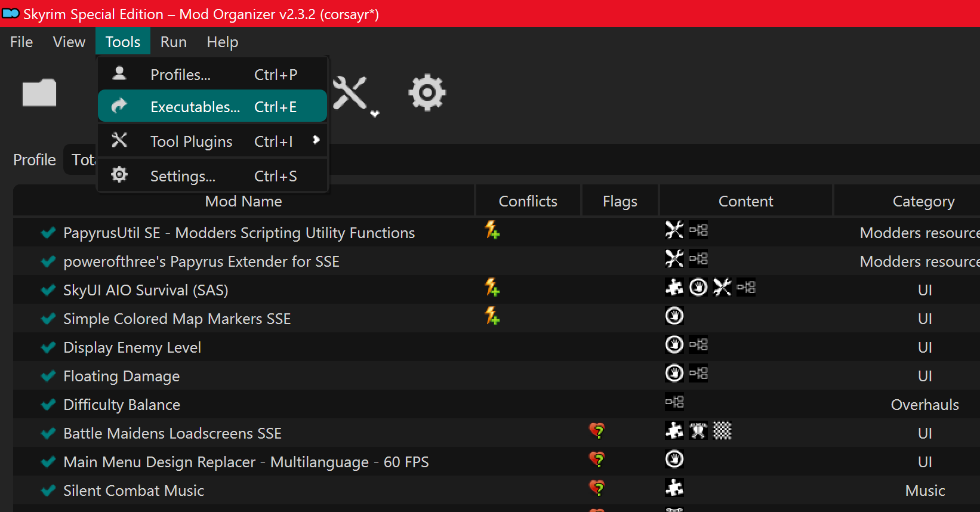
Task: Click Silent Combat Music heart flag icon
Action: tap(597, 488)
